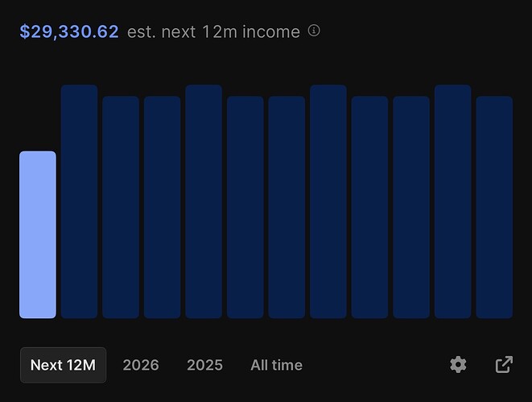This screenshot has width=532, height=402.
Task: Click the $29,330.62 estimated income amount
Action: 69,32
